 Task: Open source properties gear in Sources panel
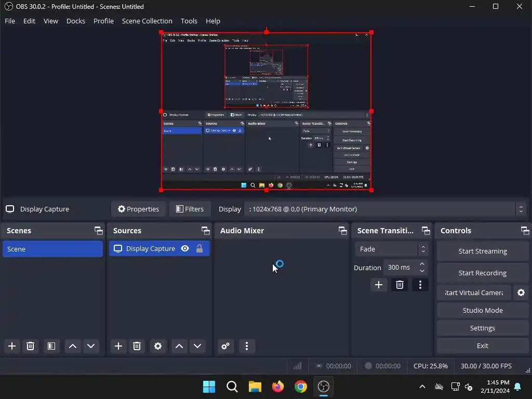click(158, 346)
